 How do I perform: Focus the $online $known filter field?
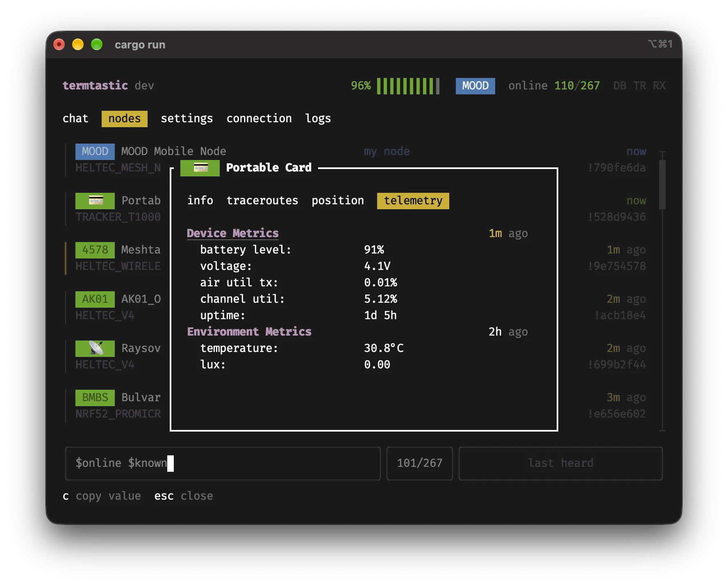pos(223,464)
